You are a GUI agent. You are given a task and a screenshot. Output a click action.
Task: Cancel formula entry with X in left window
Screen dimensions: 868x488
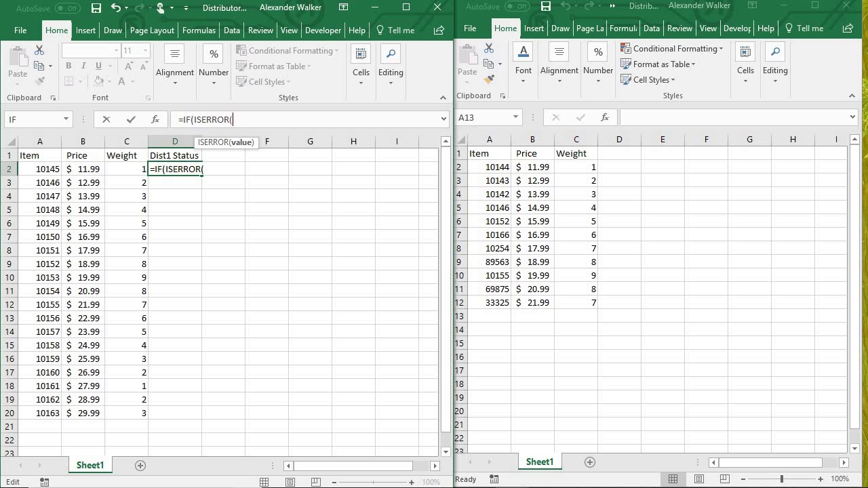106,119
